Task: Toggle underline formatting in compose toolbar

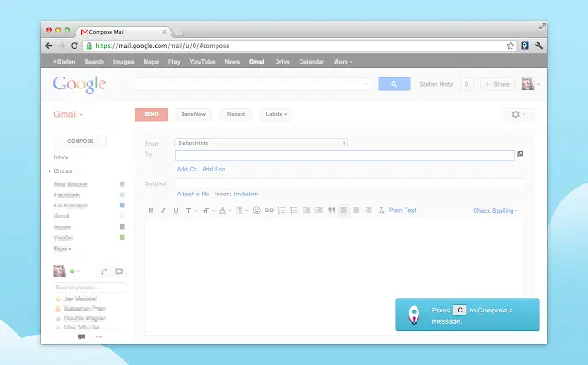Action: (176, 210)
